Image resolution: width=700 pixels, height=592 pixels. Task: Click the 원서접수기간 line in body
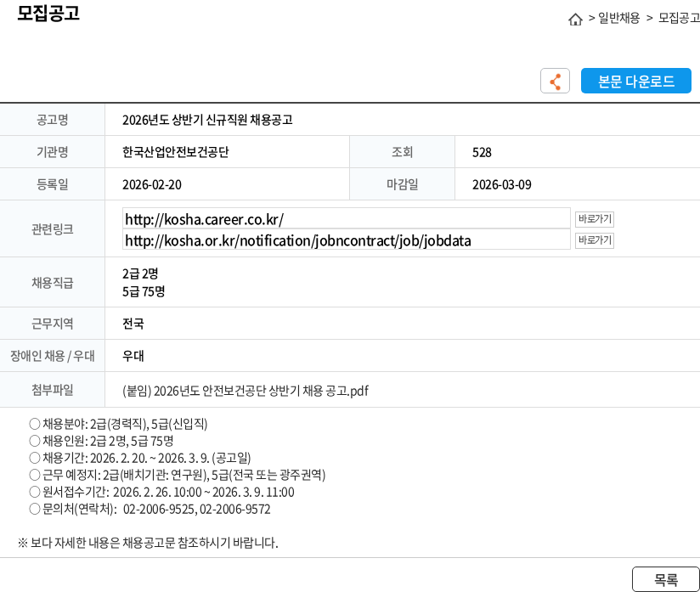161,492
